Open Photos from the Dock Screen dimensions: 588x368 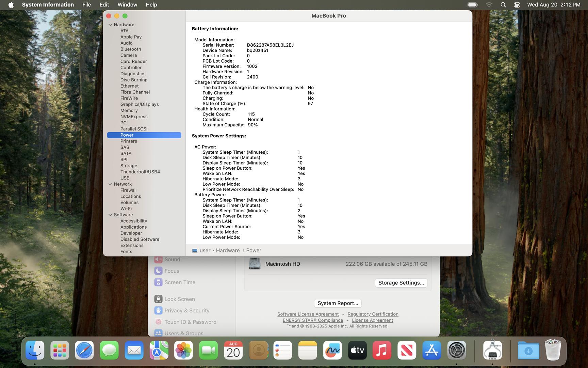point(184,350)
